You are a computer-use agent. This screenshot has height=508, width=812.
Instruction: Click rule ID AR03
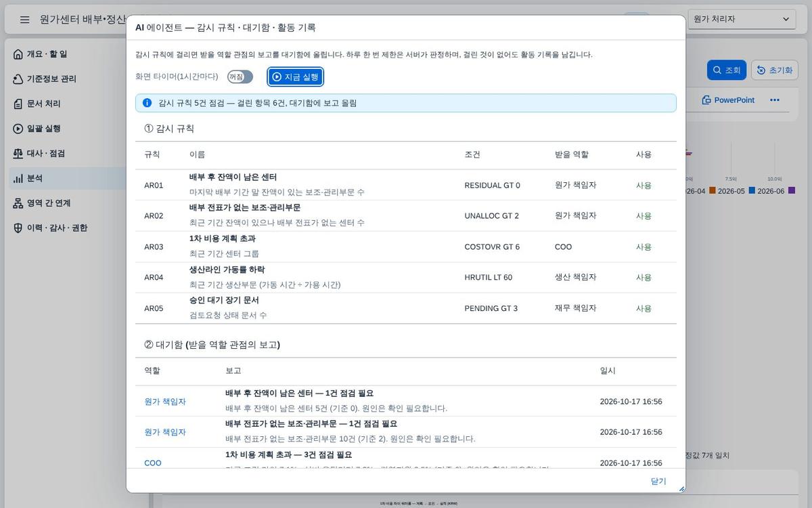154,247
